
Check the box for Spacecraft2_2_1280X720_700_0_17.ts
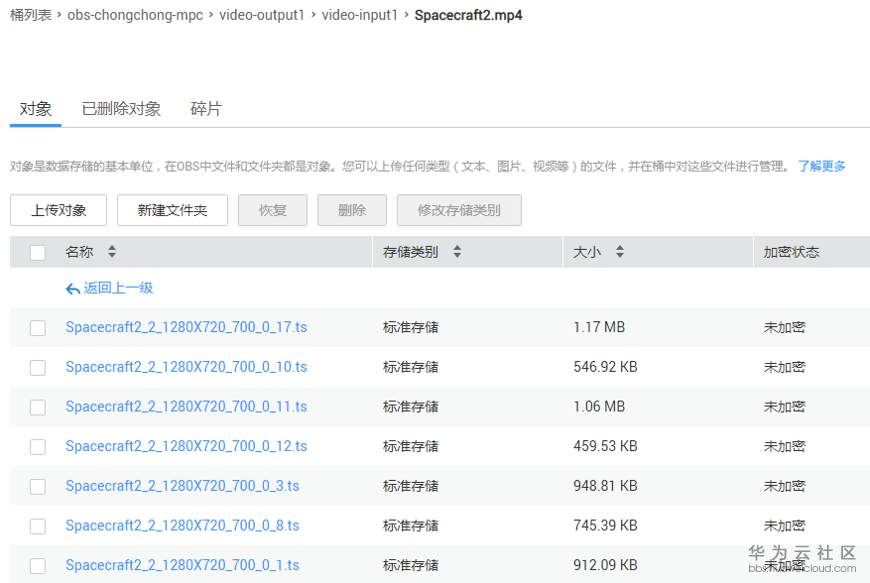(37, 327)
